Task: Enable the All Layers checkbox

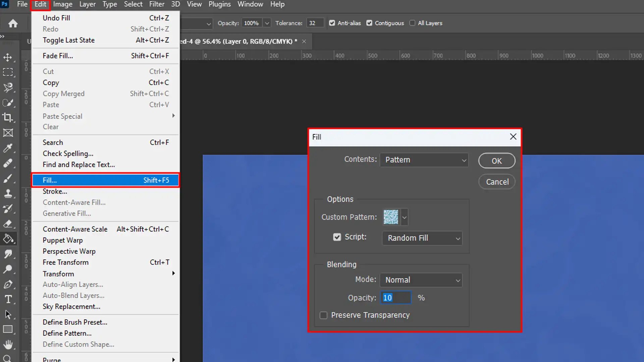Action: point(412,23)
